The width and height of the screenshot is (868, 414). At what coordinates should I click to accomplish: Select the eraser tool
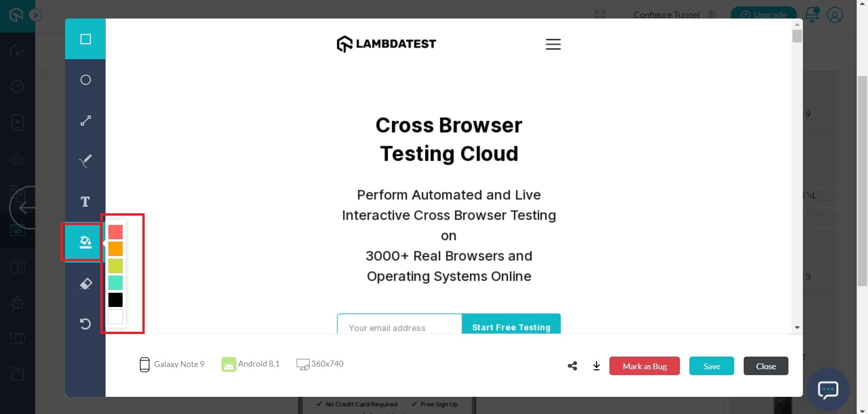pos(85,283)
